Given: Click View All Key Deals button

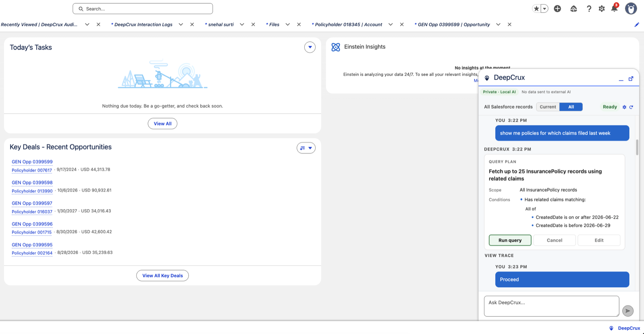Looking at the screenshot, I should point(163,276).
